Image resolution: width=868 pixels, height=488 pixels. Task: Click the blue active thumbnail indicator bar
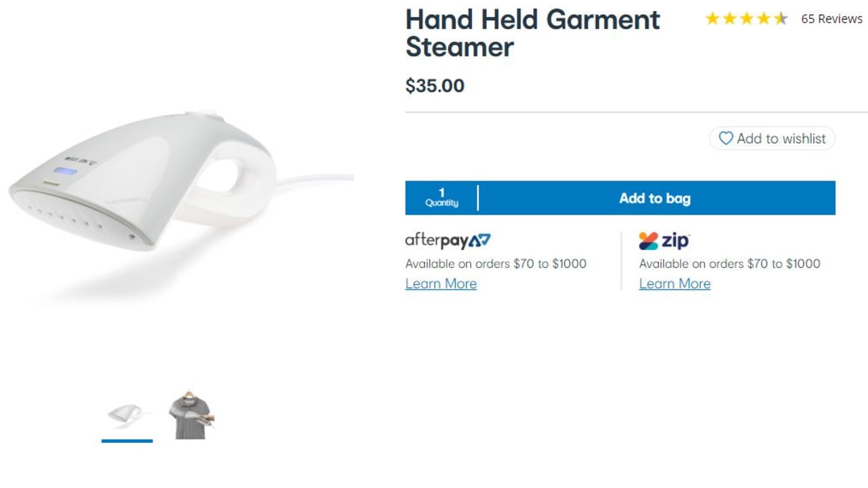click(x=127, y=441)
